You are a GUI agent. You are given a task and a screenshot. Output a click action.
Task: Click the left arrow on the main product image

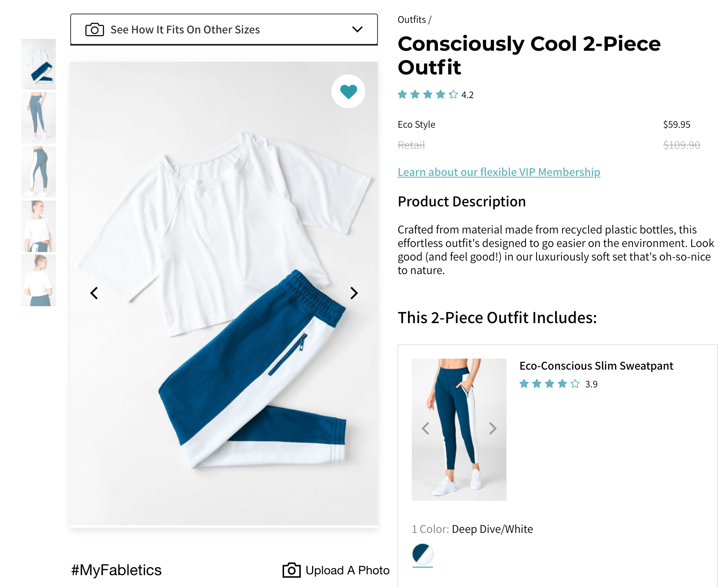[x=94, y=293]
